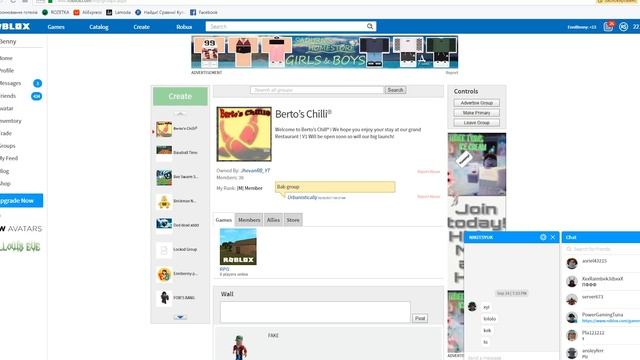Click the Roblox logo in header

[15, 27]
